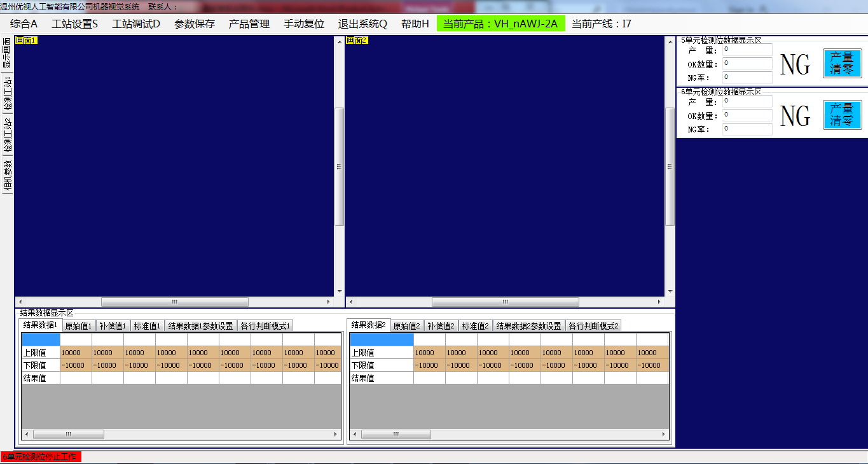Screen dimensions: 868x464
Task: Click the 产量 field in 5单元 area
Action: (x=748, y=50)
